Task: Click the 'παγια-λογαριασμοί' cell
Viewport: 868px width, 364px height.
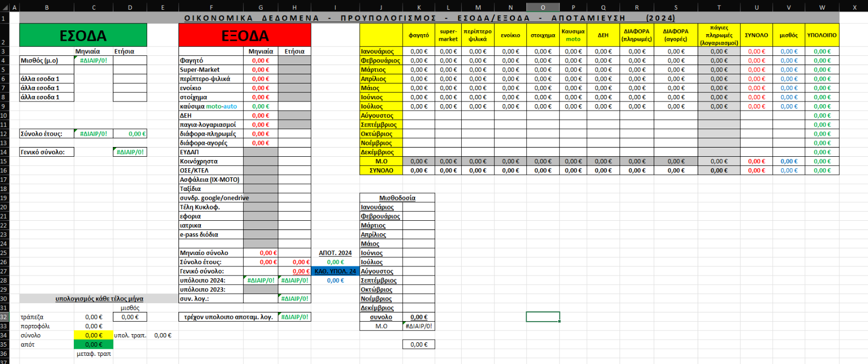Action: point(211,124)
